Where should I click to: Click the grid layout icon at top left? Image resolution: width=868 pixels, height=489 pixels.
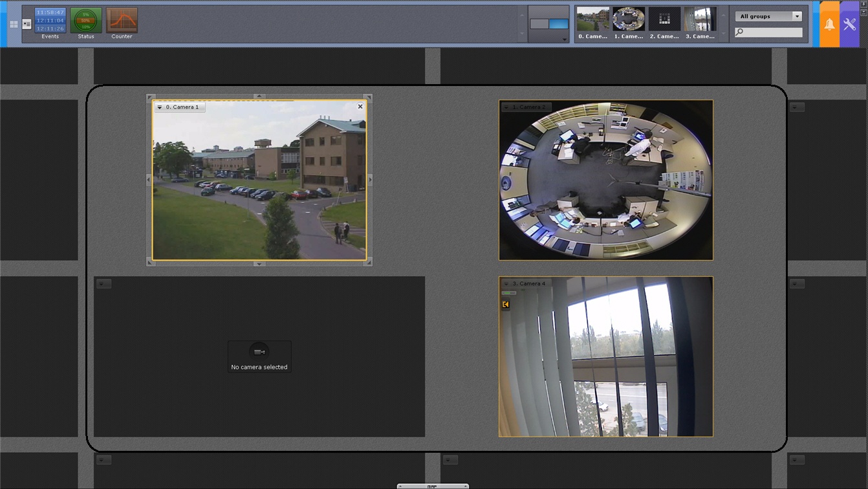pyautogui.click(x=14, y=25)
